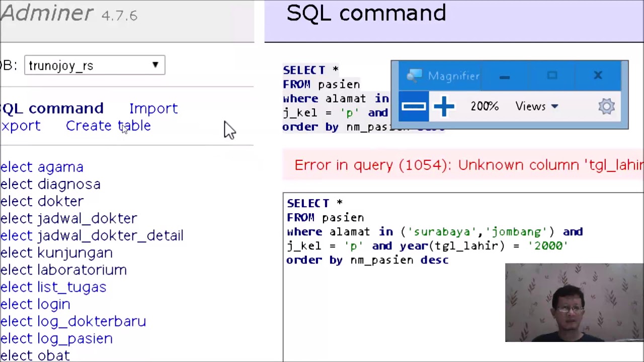This screenshot has width=644, height=362.
Task: Open the Export link
Action: (x=20, y=126)
